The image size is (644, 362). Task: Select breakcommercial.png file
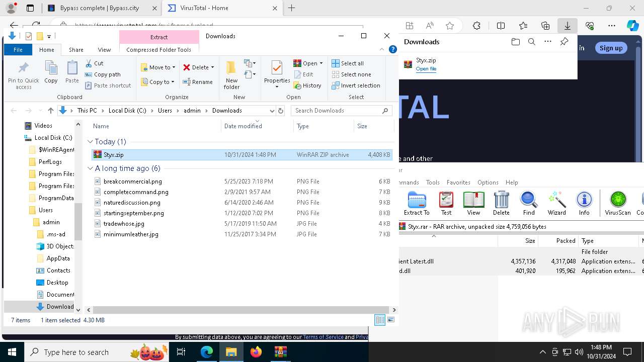click(x=242, y=182)
